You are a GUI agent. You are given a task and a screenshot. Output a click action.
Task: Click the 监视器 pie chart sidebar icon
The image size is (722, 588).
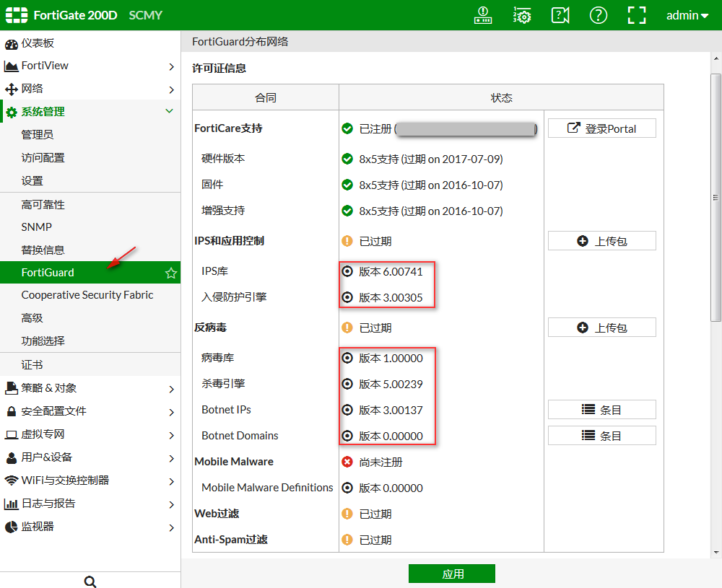11,527
